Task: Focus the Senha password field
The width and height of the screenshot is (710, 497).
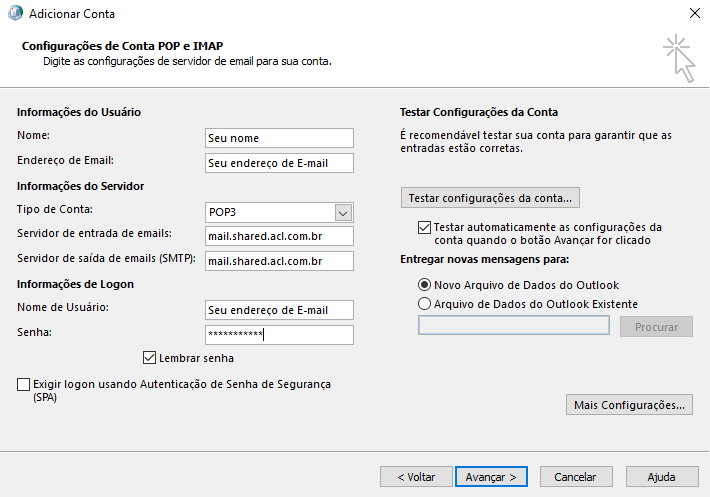Action: click(x=279, y=335)
